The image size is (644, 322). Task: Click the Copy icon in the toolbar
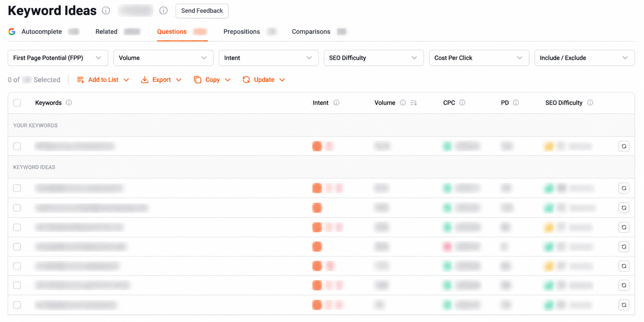pyautogui.click(x=197, y=80)
